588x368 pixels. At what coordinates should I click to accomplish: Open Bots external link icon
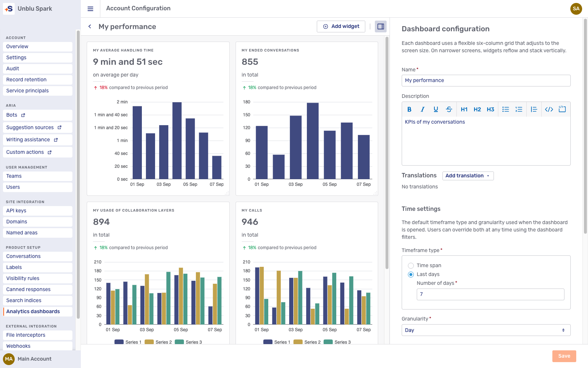coord(23,115)
